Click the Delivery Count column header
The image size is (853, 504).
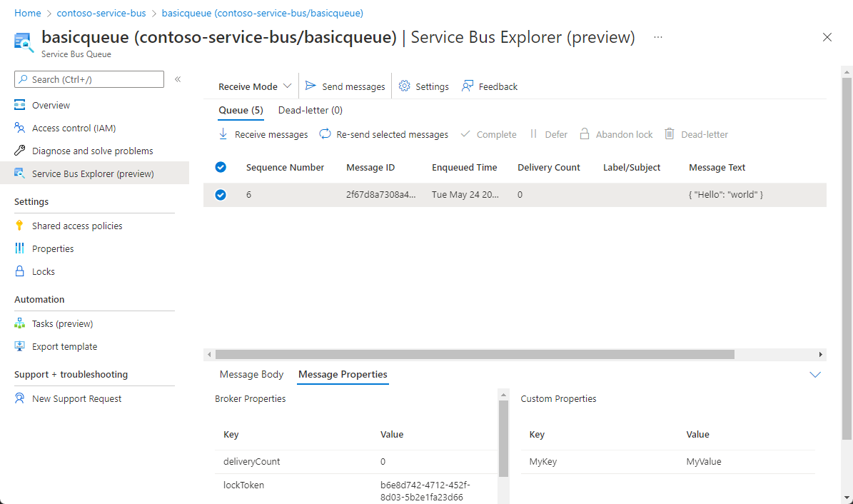click(549, 168)
